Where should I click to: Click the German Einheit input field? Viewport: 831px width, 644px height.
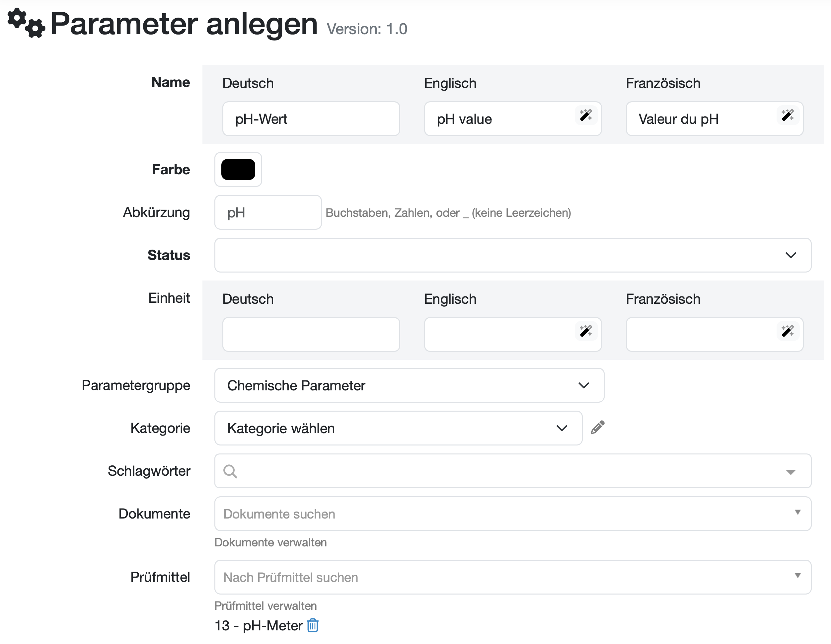pyautogui.click(x=311, y=335)
